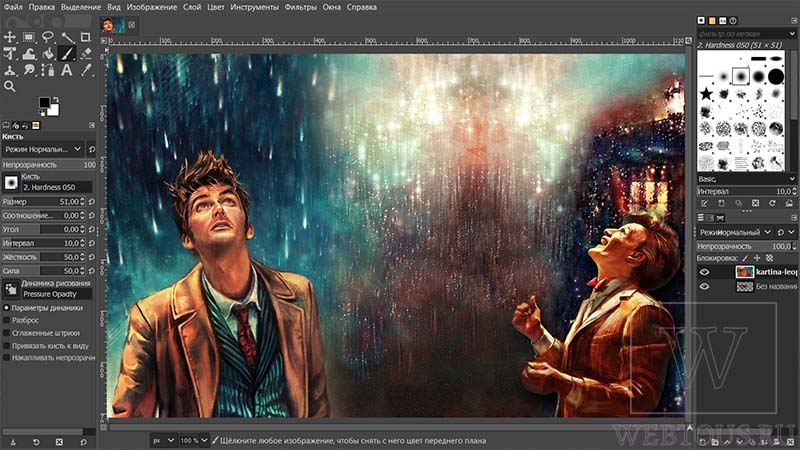Toggle lock pixels brush icon in Блокировка
800x450 pixels.
(745, 258)
